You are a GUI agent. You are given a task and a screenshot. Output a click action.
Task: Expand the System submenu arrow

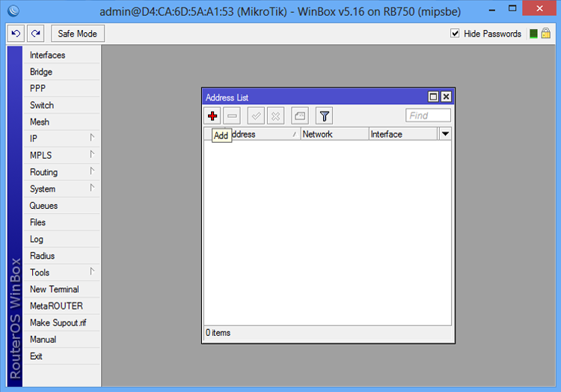(92, 188)
